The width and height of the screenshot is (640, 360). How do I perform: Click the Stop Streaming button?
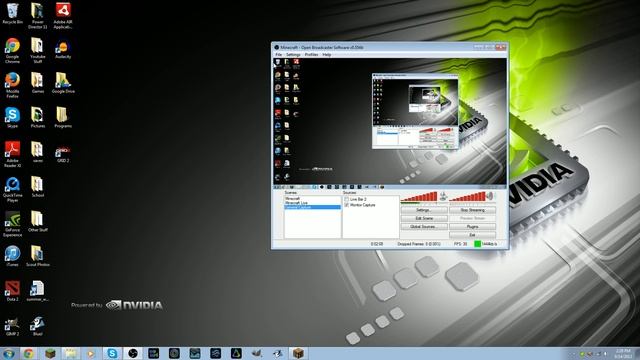click(472, 210)
